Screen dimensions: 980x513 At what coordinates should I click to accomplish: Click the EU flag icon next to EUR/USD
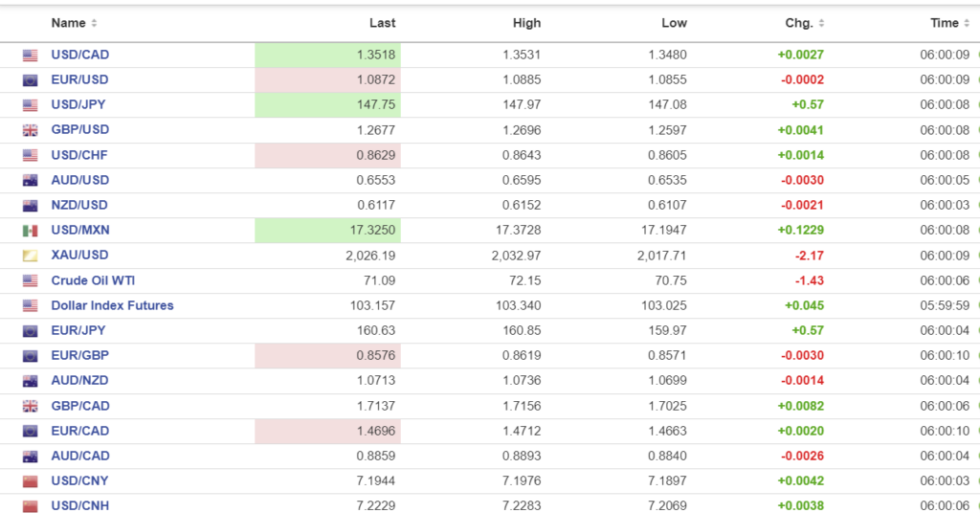[x=30, y=80]
